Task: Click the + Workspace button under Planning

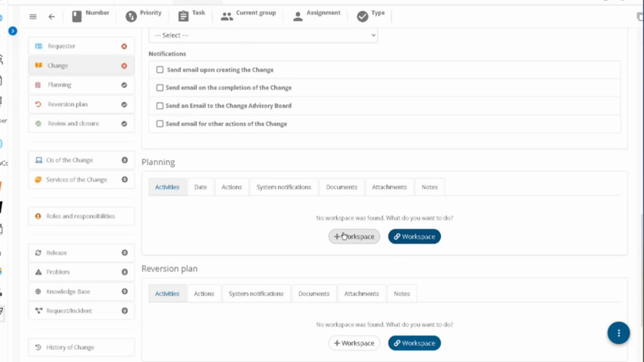Action: pyautogui.click(x=354, y=236)
